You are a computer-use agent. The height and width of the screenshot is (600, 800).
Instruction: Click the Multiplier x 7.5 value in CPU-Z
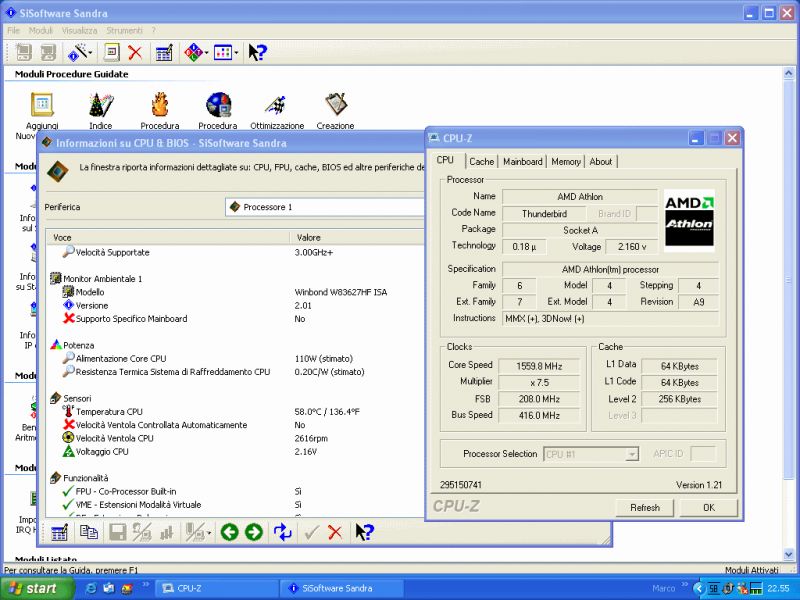pyautogui.click(x=539, y=383)
